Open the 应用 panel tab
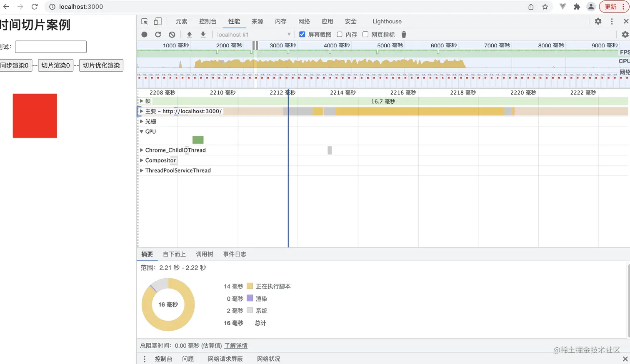Screen dimensions: 630x364 coord(327,21)
